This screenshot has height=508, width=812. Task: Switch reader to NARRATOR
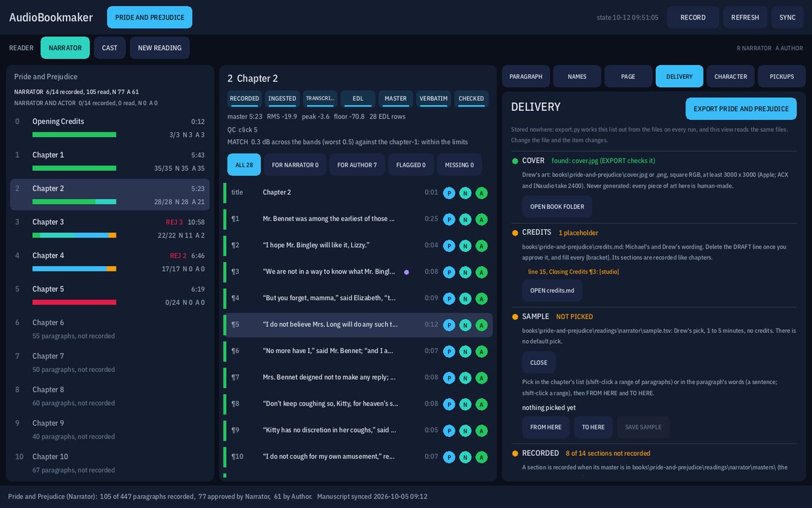[65, 48]
